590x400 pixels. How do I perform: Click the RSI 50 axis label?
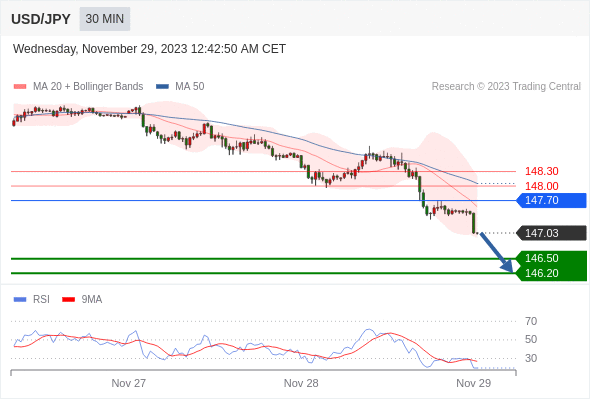[531, 339]
